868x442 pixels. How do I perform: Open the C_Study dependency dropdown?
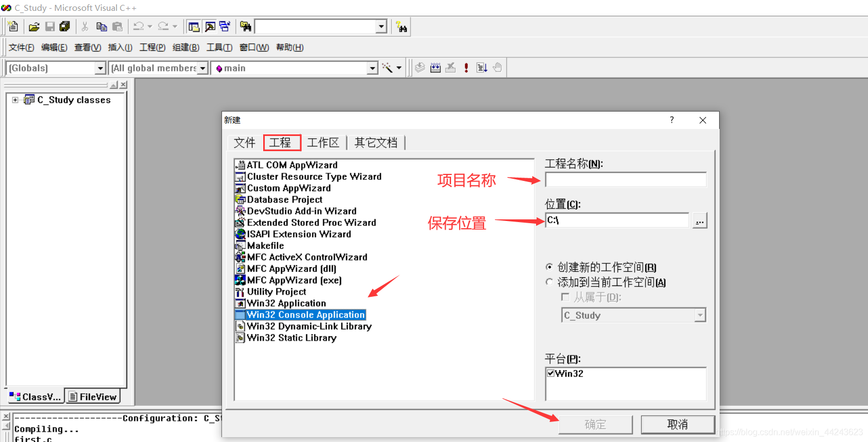point(700,315)
